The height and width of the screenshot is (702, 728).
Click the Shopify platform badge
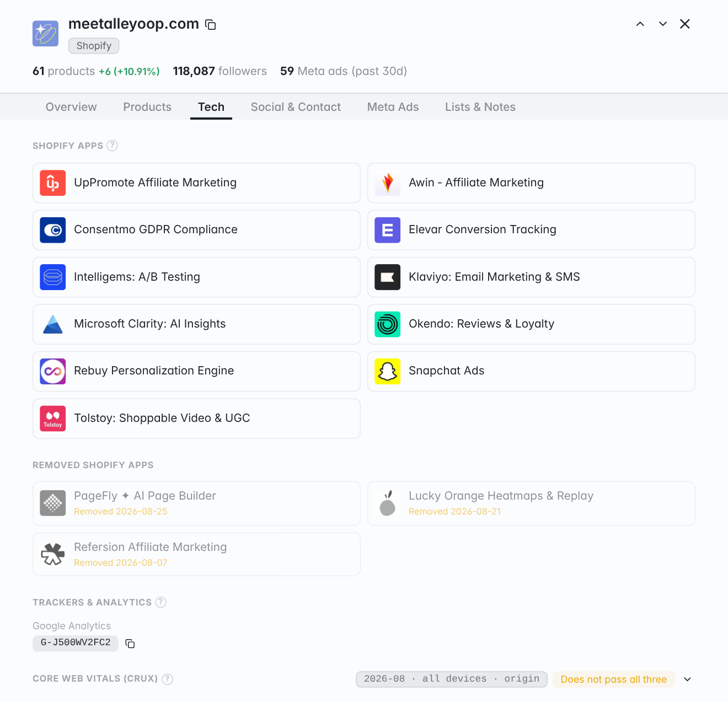[94, 46]
